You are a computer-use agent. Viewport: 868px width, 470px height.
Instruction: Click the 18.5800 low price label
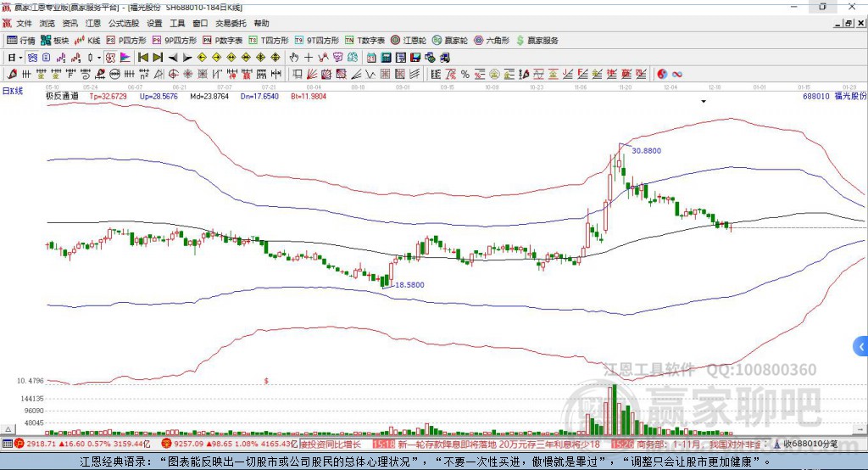[x=409, y=285]
